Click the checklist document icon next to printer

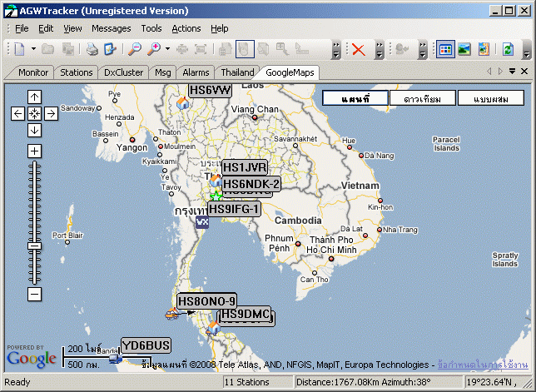(x=110, y=49)
